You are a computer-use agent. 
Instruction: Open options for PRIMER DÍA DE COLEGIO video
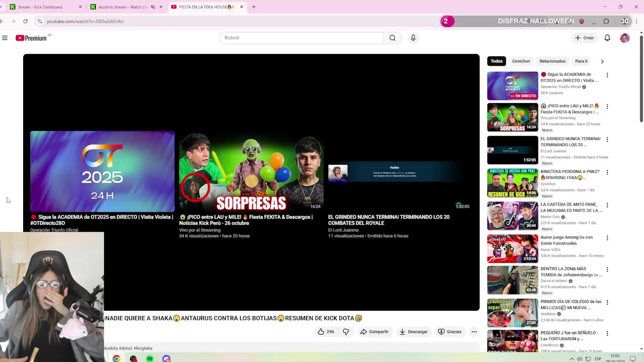(x=607, y=303)
